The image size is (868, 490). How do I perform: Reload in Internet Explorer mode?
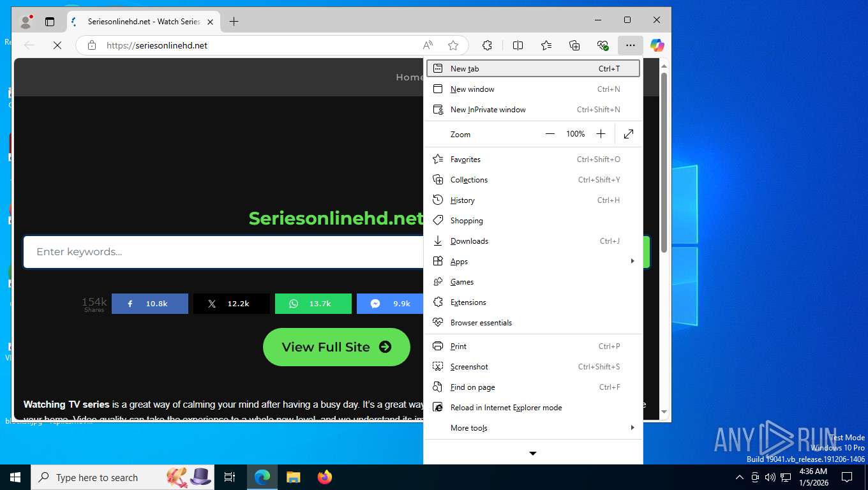click(533, 408)
